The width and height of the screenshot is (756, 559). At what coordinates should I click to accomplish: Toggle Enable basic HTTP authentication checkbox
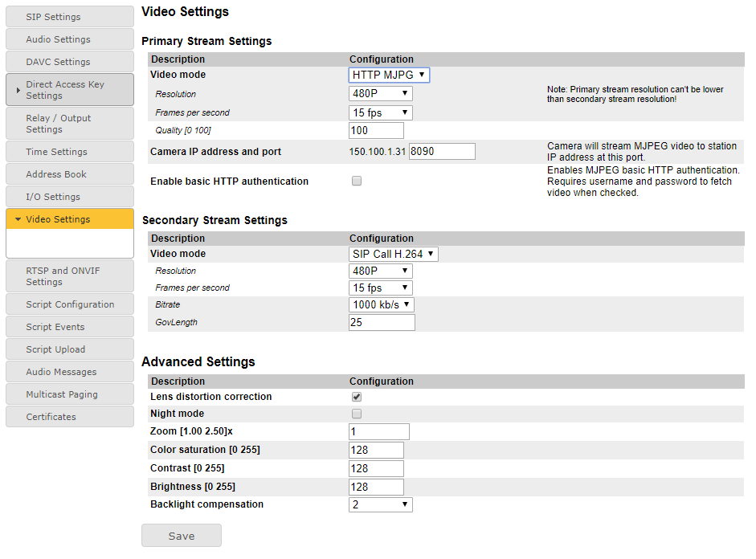pyautogui.click(x=357, y=182)
